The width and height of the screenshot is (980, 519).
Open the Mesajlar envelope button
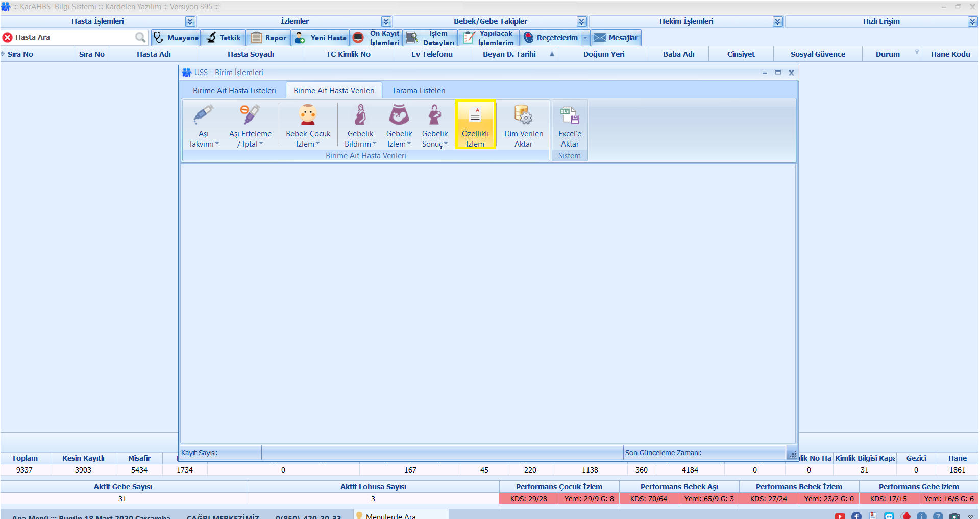click(617, 38)
